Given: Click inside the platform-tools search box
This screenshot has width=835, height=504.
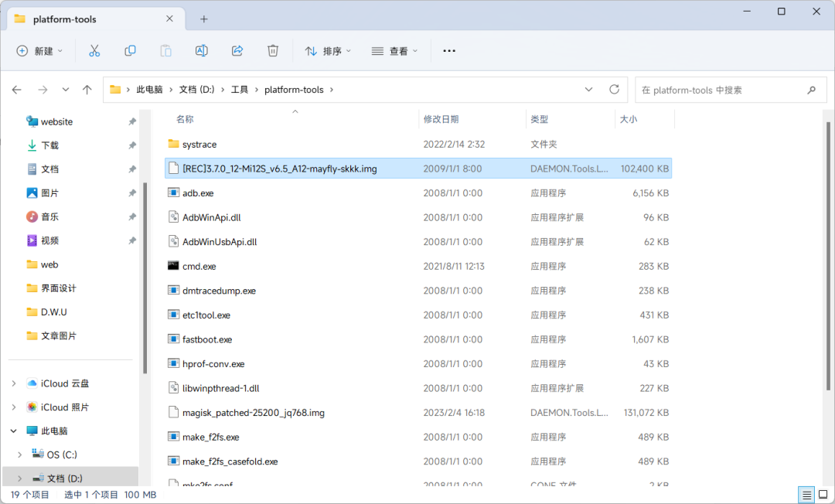Looking at the screenshot, I should click(x=727, y=90).
